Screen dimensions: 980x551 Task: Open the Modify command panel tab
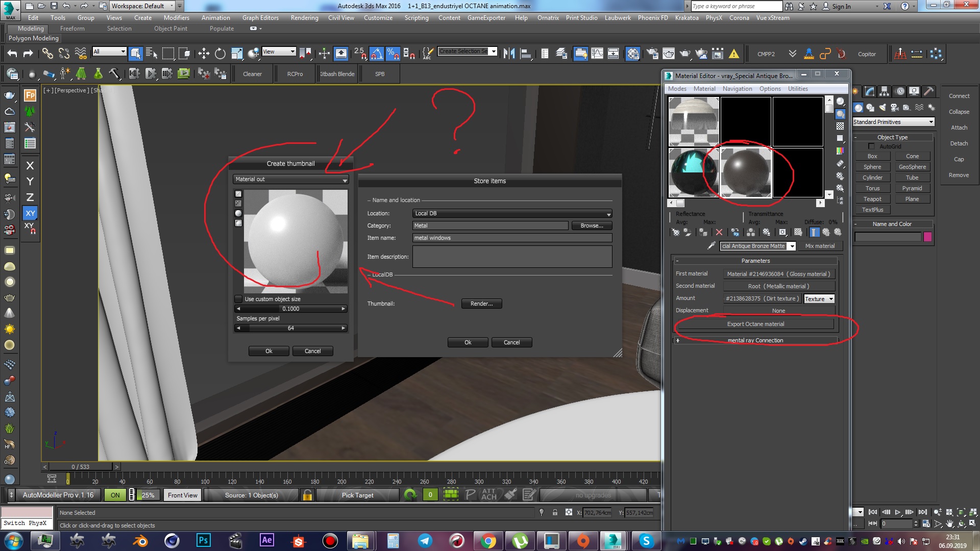coord(870,91)
